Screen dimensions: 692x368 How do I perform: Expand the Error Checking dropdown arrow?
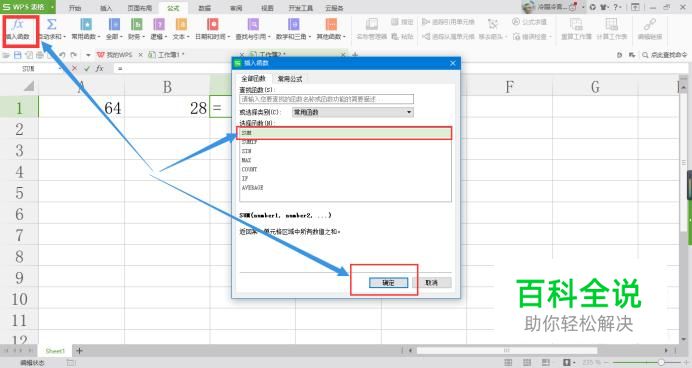[x=550, y=37]
